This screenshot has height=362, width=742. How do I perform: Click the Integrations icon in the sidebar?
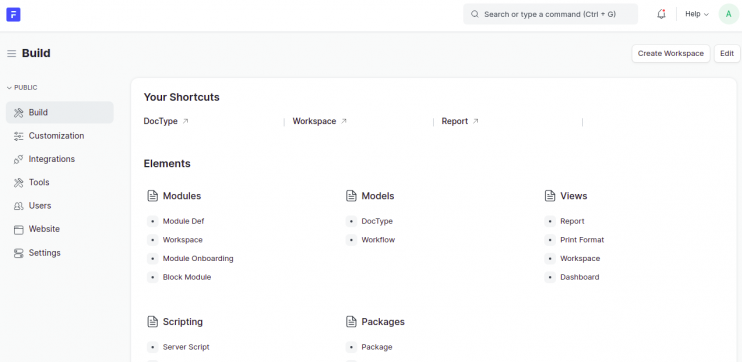point(18,159)
